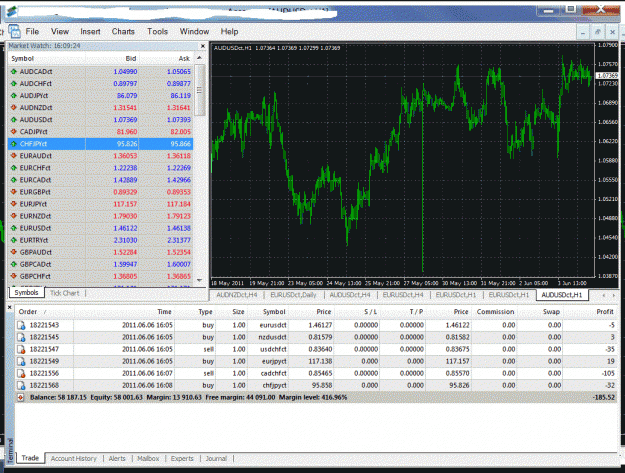
Task: Click order 18221543 buy icon
Action: click(21, 325)
